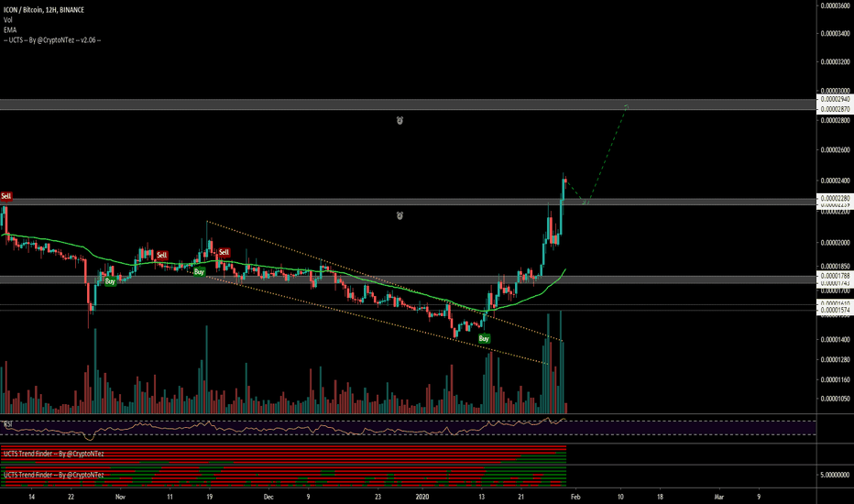The height and width of the screenshot is (504, 854).
Task: Click the 0.00001574 price label
Action: pyautogui.click(x=835, y=310)
